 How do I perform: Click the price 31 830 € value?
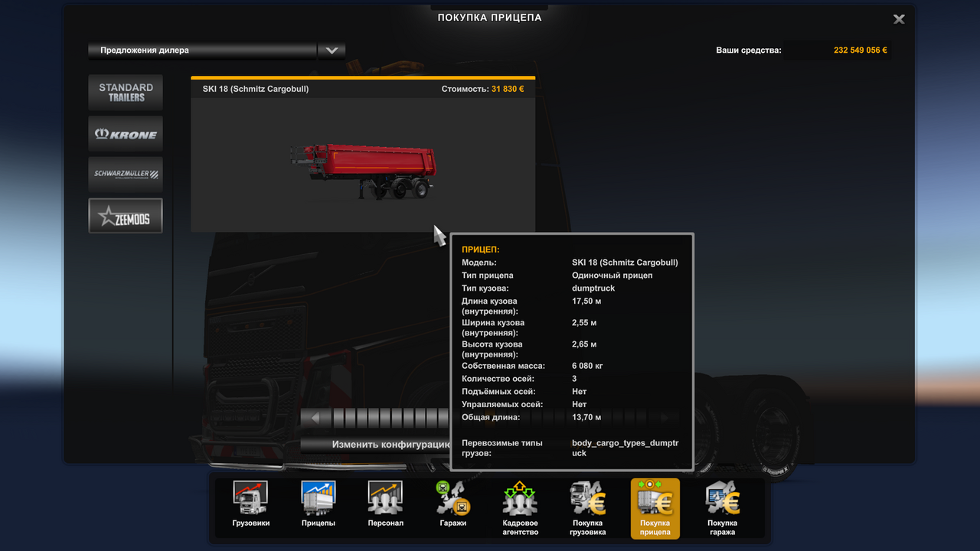(x=508, y=89)
